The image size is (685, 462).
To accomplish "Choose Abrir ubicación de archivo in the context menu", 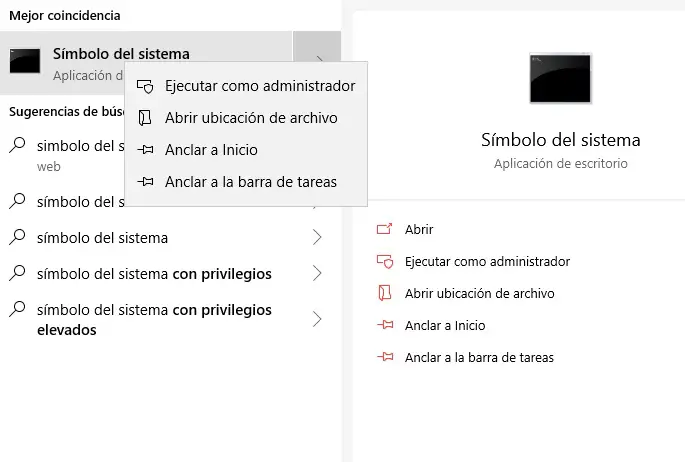I will pyautogui.click(x=250, y=118).
